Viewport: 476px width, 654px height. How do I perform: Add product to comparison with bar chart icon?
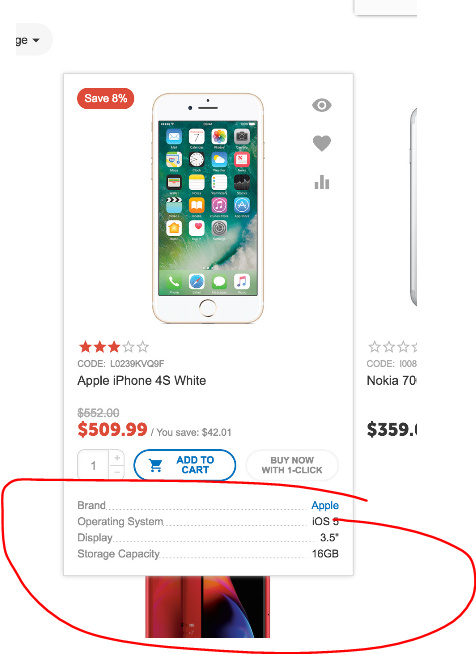322,182
